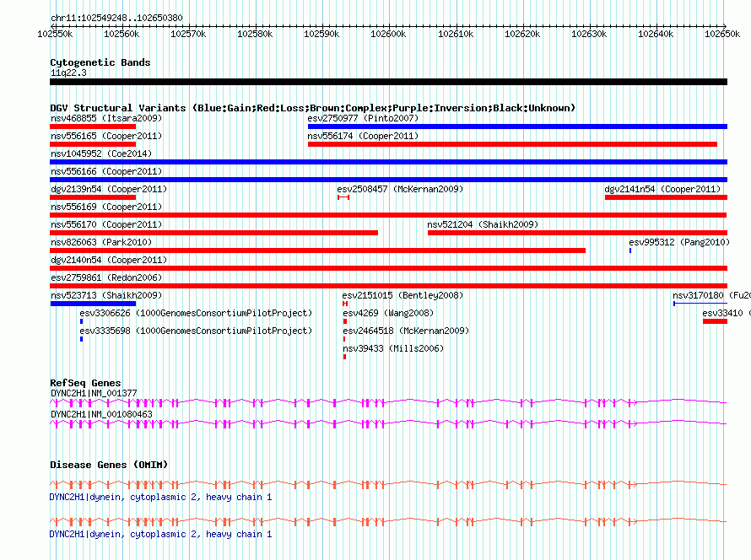This screenshot has height=560, width=751.
Task: Open the nsv1045952 (Coe2014) variant label
Action: pyautogui.click(x=101, y=153)
